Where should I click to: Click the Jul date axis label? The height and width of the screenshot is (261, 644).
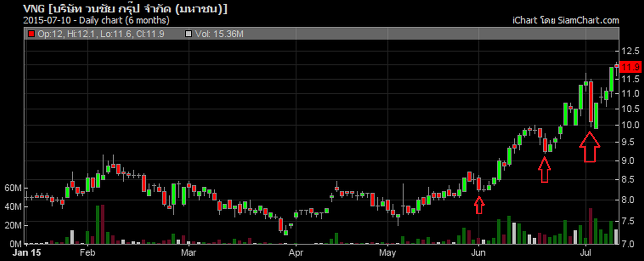coord(586,253)
